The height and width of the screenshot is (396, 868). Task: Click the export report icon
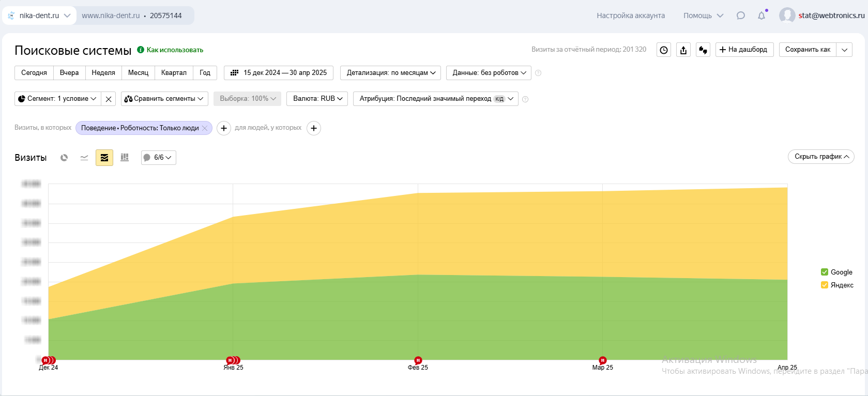pos(683,50)
